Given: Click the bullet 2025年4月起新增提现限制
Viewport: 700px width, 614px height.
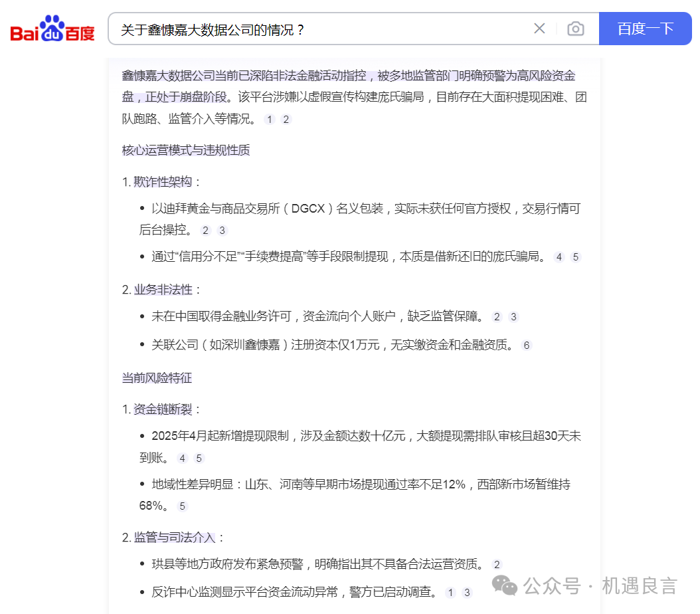Looking at the screenshot, I should [360, 447].
